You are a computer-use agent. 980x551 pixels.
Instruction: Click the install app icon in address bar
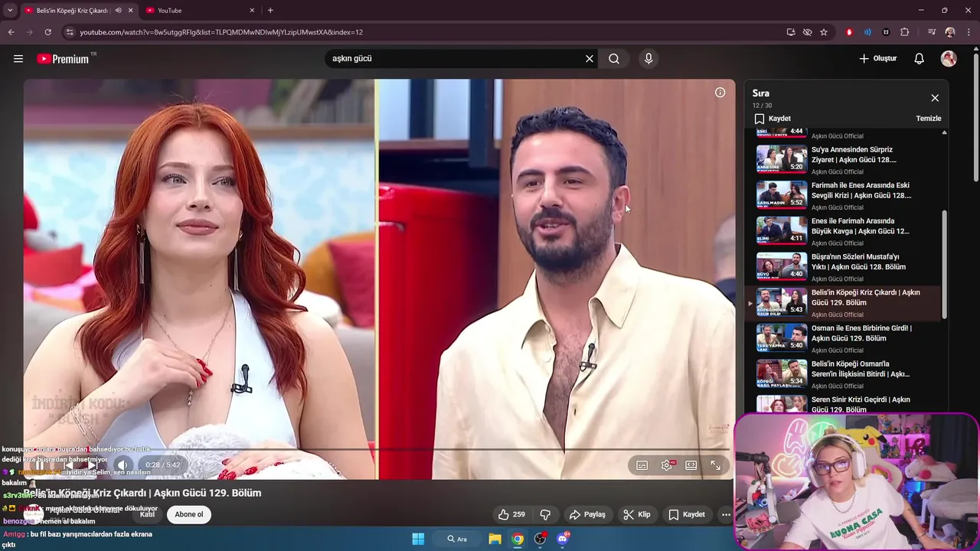pos(791,32)
